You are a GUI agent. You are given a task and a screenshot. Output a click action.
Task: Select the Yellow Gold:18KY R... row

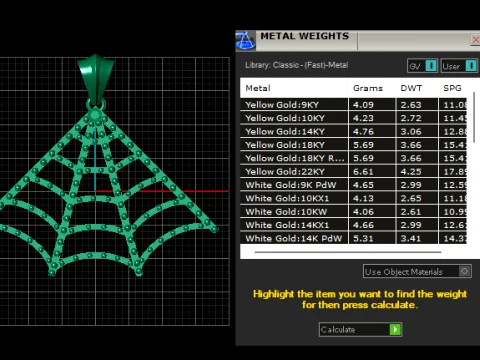coord(353,158)
